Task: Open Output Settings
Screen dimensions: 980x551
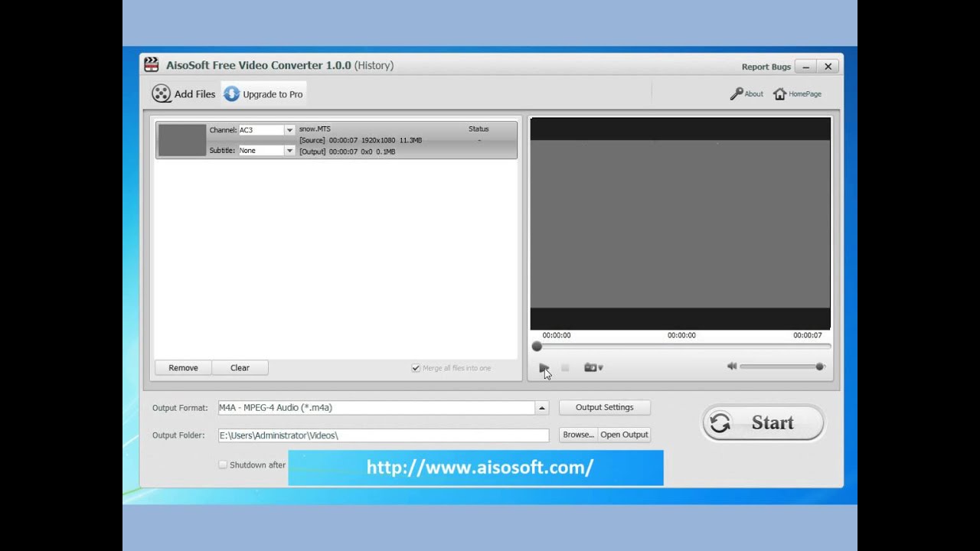Action: (x=604, y=408)
